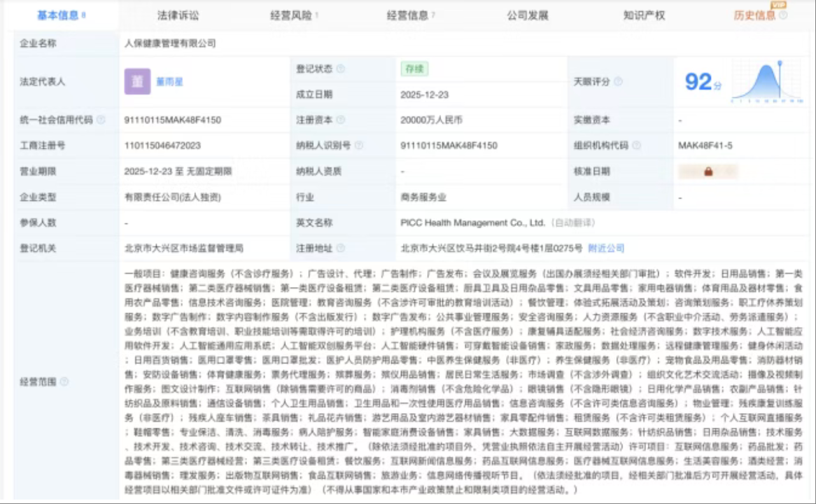This screenshot has width=816, height=504.
Task: Click the 注册资本 question-mark icon
Action: pyautogui.click(x=342, y=118)
